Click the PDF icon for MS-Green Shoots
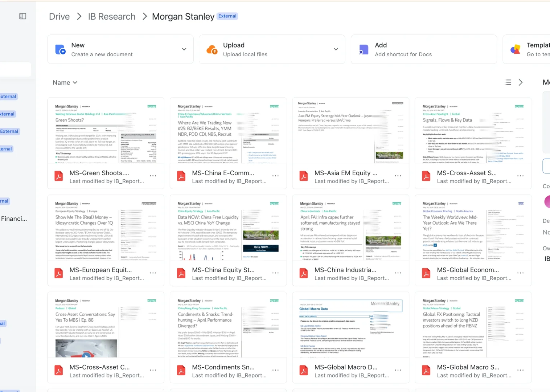The height and width of the screenshot is (392, 550). [59, 176]
